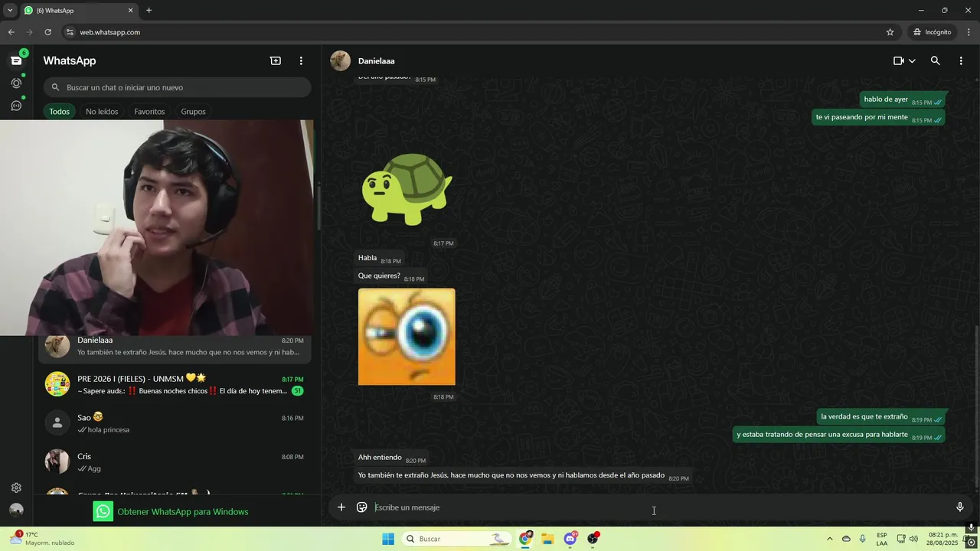Click the address bar URL web.whatsapp.com
The height and width of the screenshot is (551, 980).
[x=109, y=32]
